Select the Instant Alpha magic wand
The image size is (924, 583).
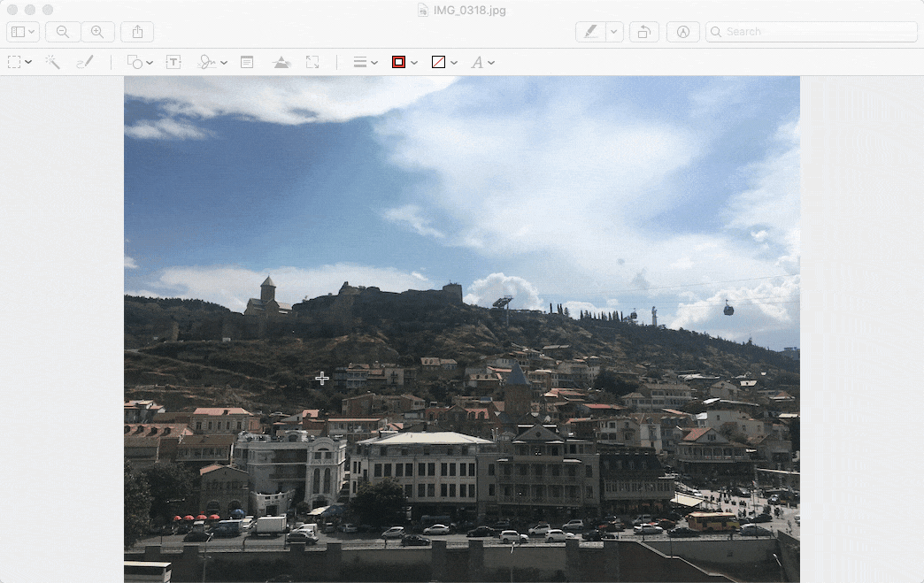(x=52, y=62)
